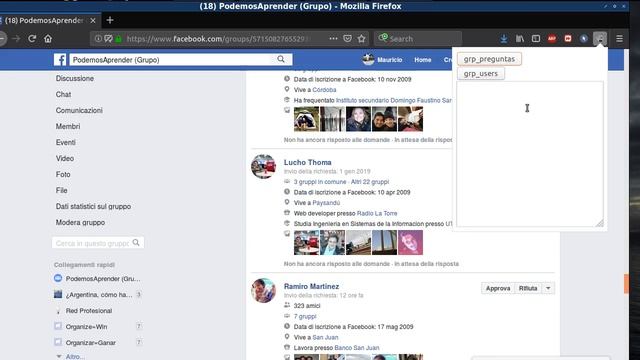Click the Facebook logo
Screen dimensions: 640x360
point(60,60)
